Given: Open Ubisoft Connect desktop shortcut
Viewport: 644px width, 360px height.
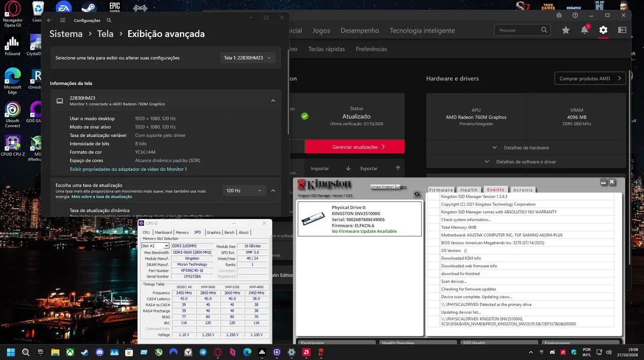Looking at the screenshot, I should tap(13, 115).
